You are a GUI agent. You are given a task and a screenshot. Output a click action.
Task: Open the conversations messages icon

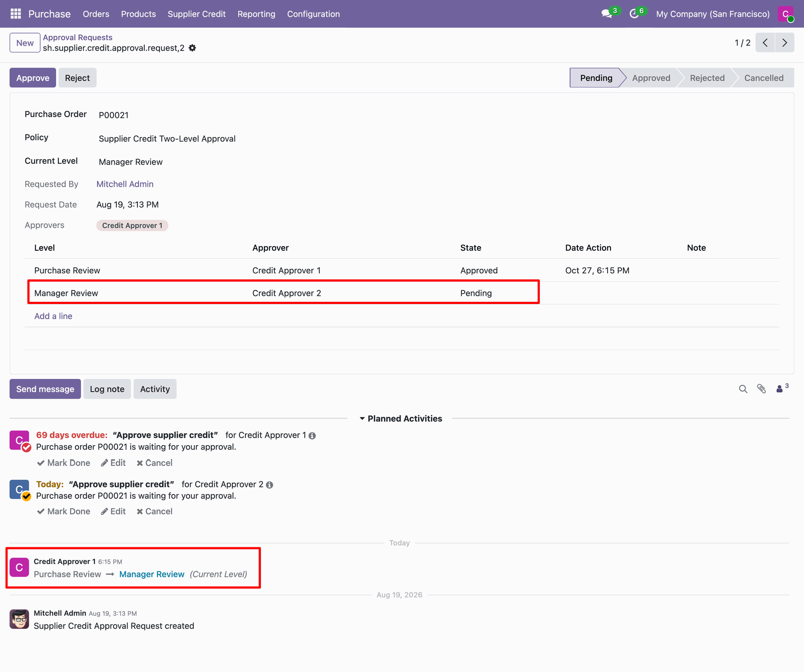pos(606,14)
